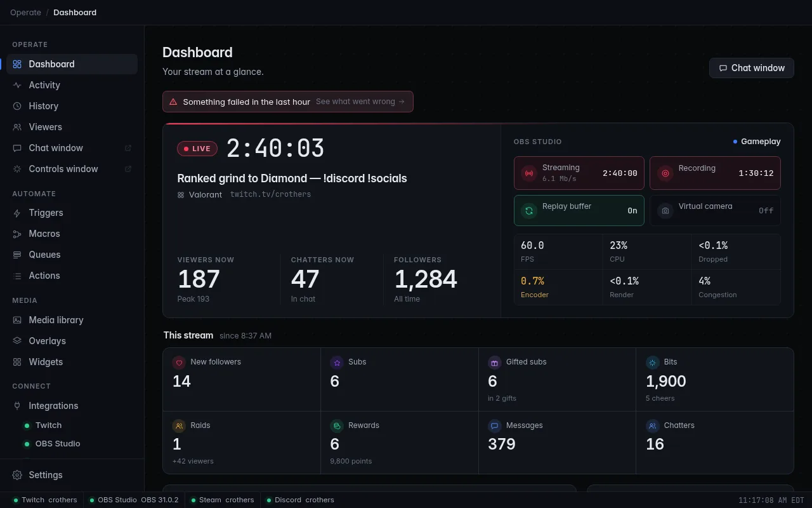
Task: Click the Queues icon in the sidebar
Action: (x=17, y=255)
